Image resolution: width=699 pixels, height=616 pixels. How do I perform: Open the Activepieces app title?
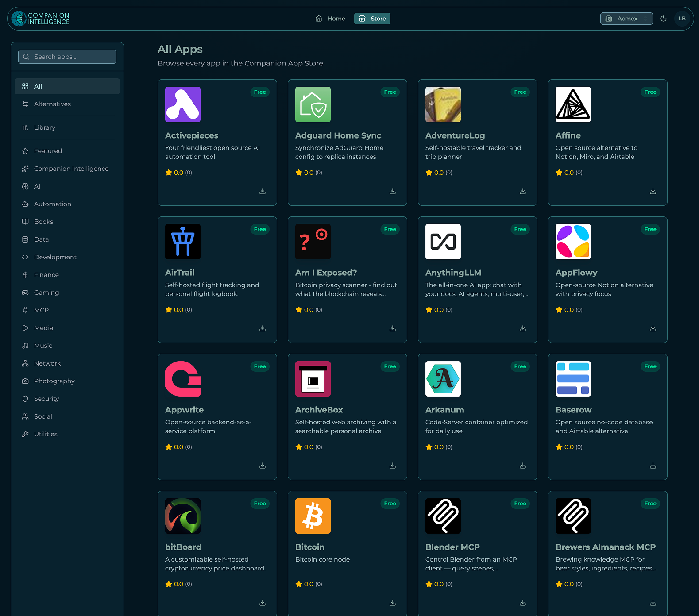(192, 135)
